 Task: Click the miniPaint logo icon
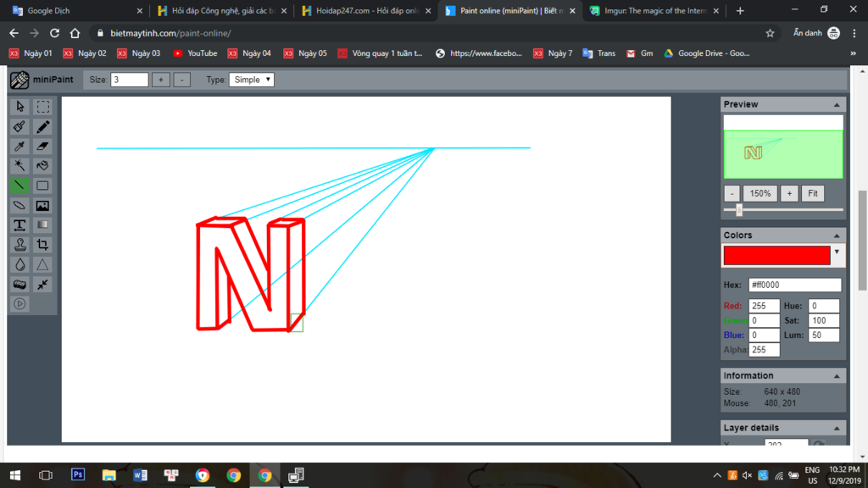point(19,80)
